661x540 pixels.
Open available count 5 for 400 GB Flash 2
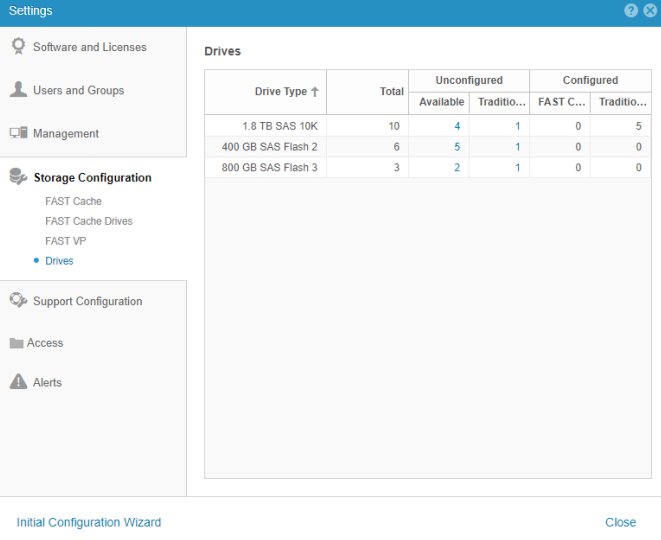click(458, 147)
